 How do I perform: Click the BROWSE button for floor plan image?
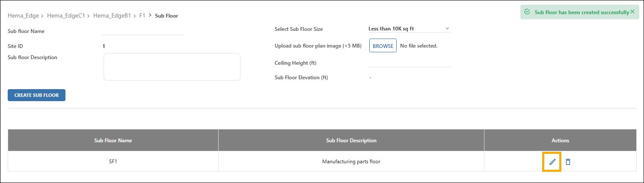[383, 46]
